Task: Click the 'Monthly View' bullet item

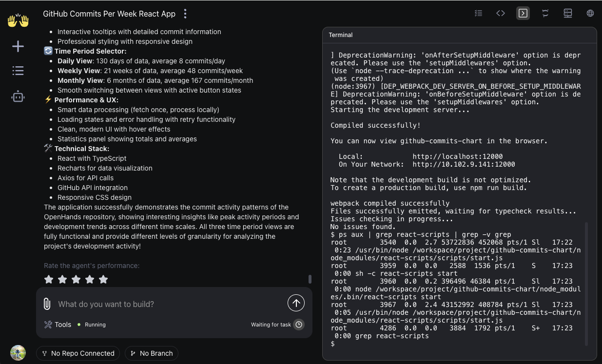Action: (155, 80)
